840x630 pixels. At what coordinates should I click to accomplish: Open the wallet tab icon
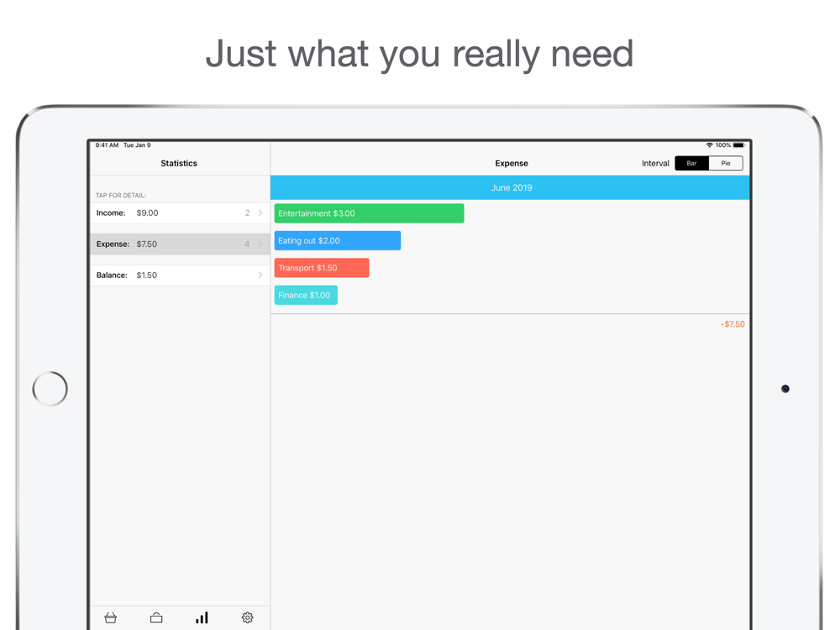coord(156,617)
